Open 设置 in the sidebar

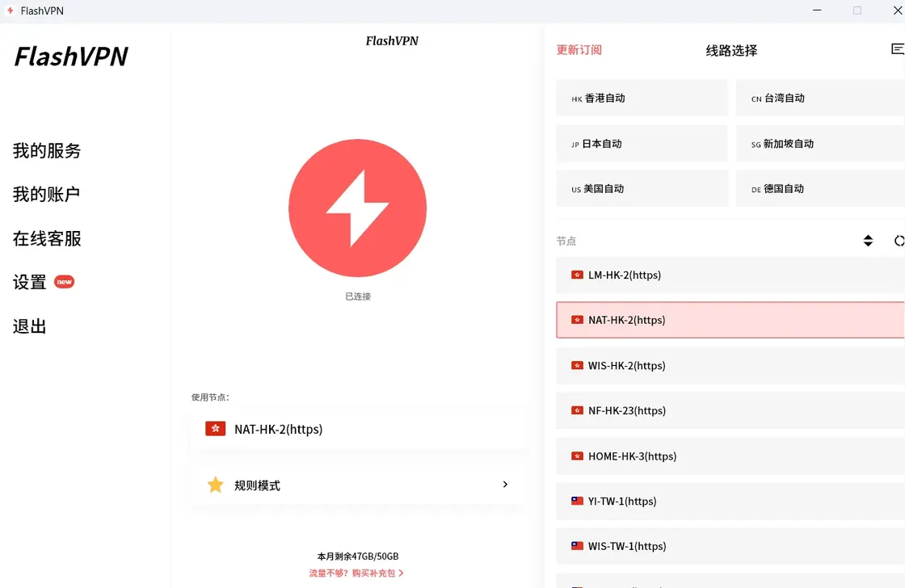click(x=29, y=282)
